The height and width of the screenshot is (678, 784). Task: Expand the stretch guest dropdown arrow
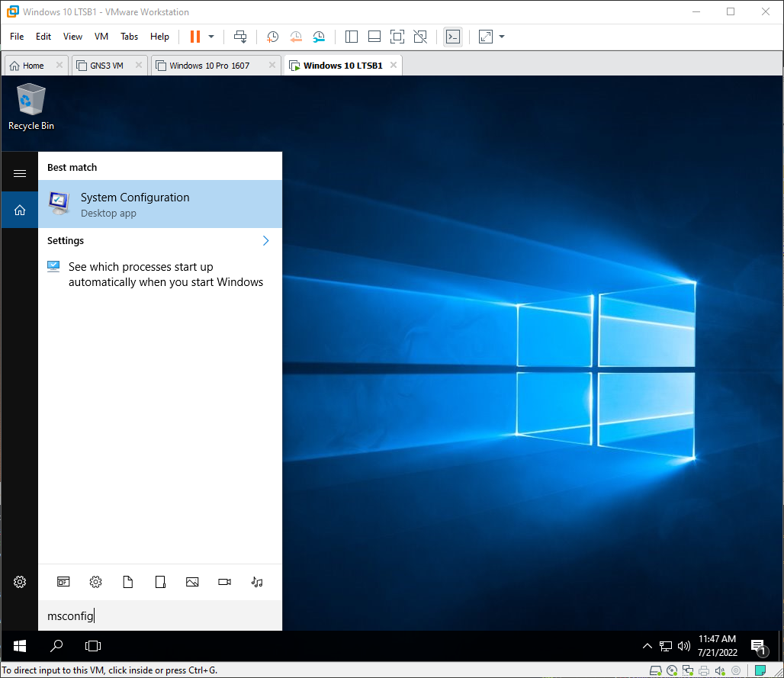tap(502, 37)
